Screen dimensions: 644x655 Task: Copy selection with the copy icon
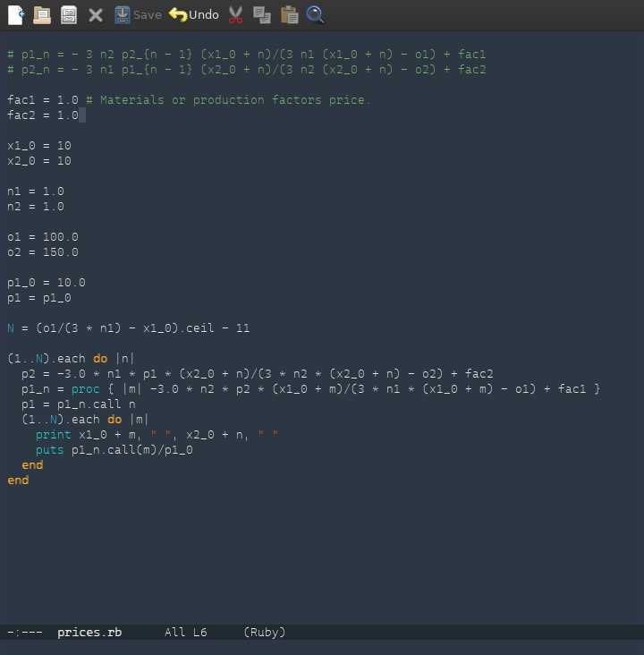pos(262,15)
